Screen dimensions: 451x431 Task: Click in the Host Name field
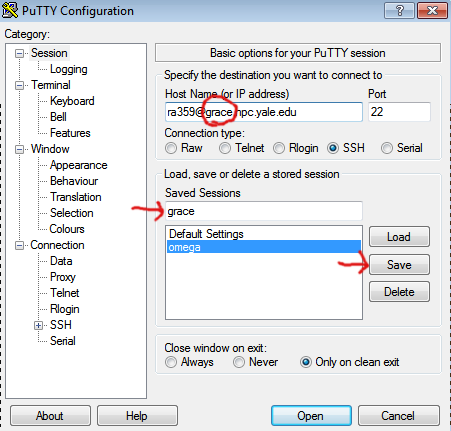[264, 112]
